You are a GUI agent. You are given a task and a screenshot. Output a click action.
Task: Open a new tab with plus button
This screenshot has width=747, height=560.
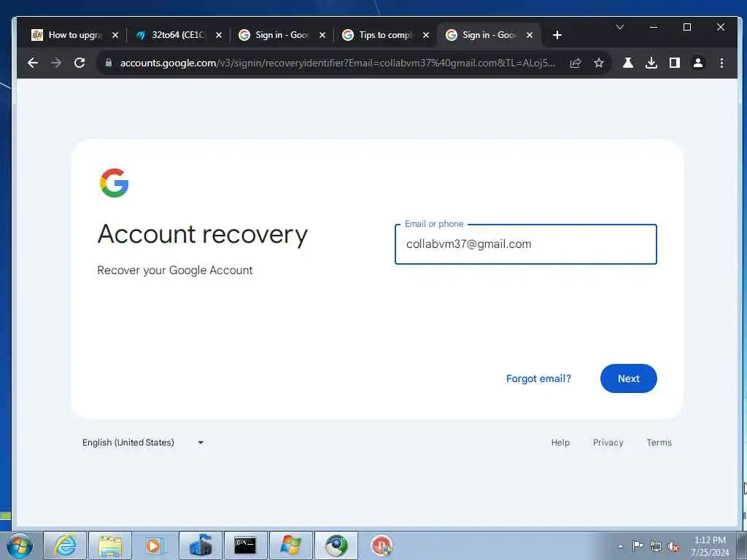point(557,35)
